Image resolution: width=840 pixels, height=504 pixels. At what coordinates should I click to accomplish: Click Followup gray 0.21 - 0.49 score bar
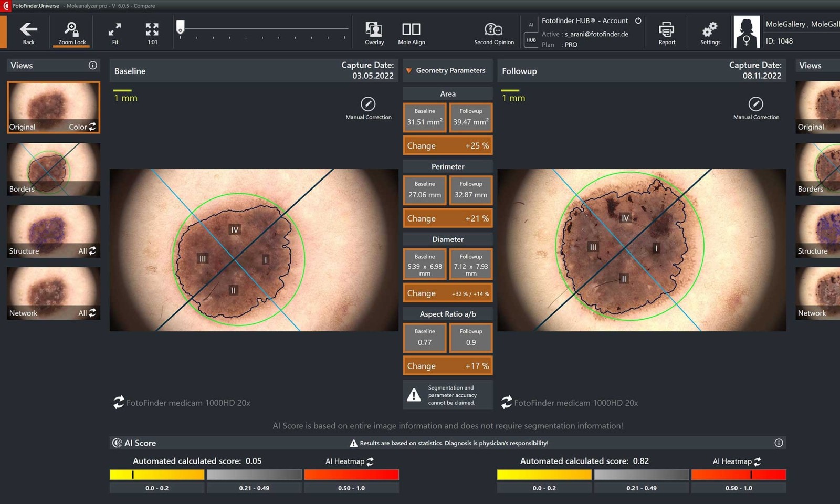tap(642, 475)
